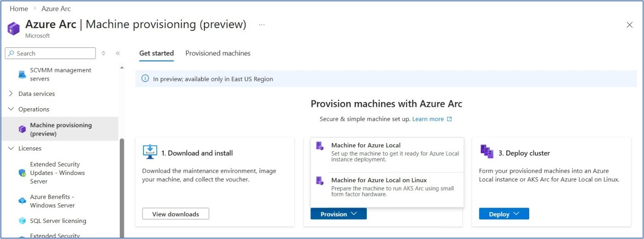The image size is (644, 239).
Task: Click the '1. Download and install' heading
Action: coord(197,153)
